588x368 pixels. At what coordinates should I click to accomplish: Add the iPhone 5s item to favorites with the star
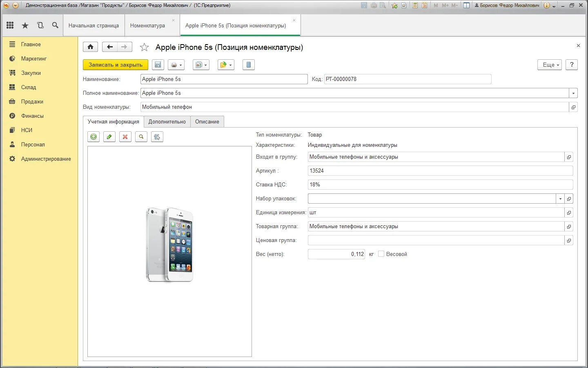(x=144, y=47)
